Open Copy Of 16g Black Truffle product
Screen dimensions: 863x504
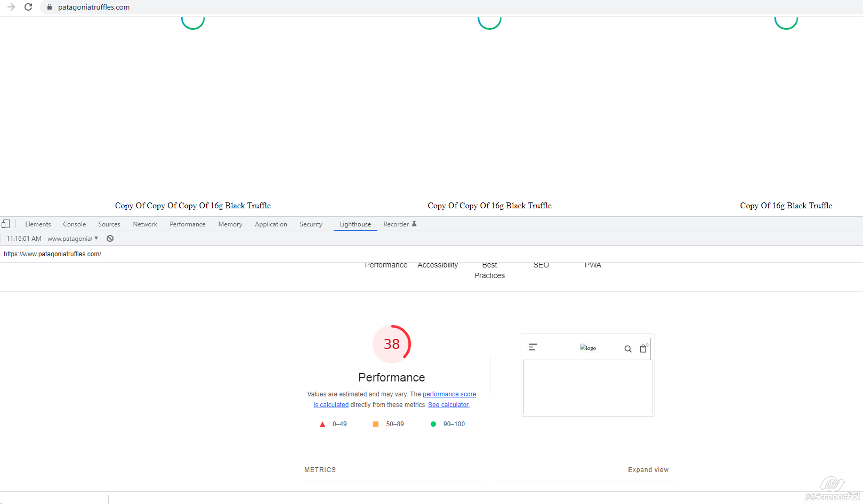(x=786, y=206)
